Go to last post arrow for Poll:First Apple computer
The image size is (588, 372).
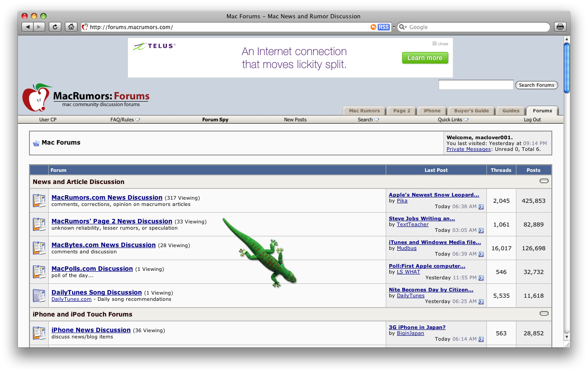481,278
